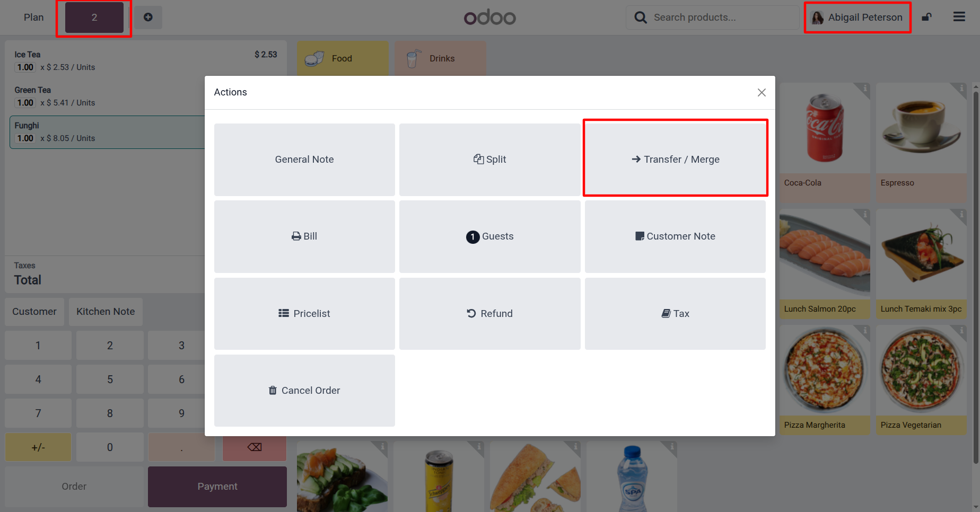Close the Actions dialog with X
980x512 pixels.
[762, 92]
